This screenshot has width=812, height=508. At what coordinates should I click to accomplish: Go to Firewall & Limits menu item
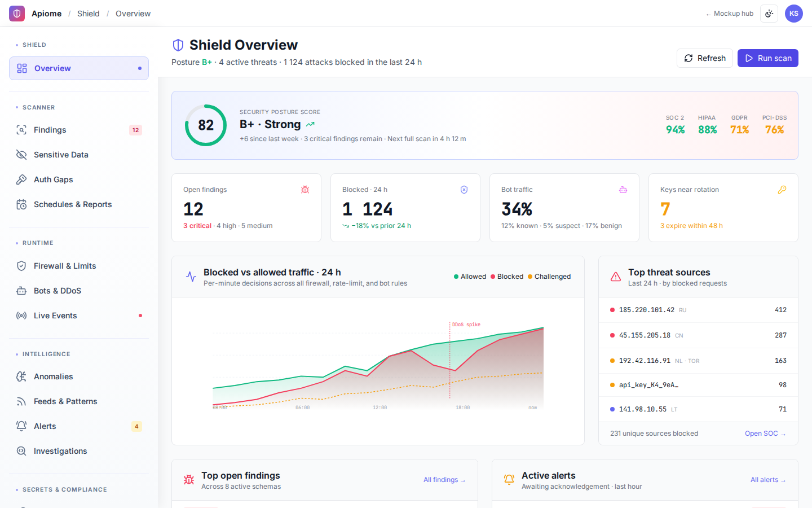pos(79,266)
